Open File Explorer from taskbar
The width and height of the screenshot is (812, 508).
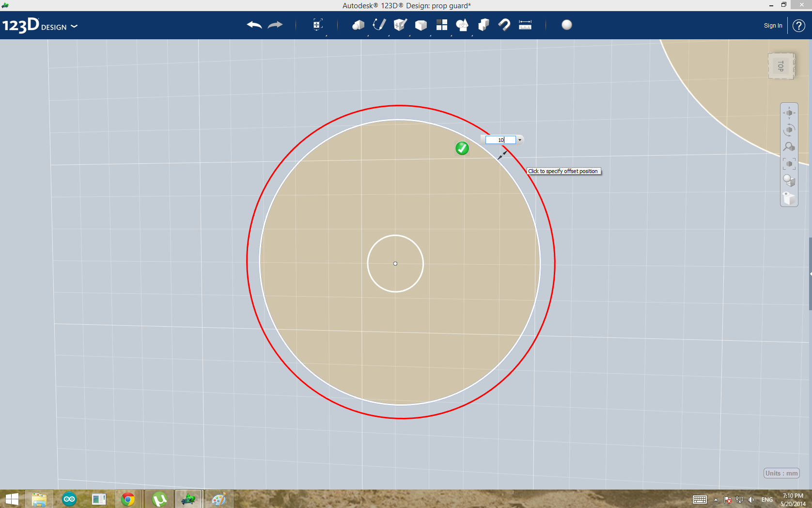[x=39, y=499]
